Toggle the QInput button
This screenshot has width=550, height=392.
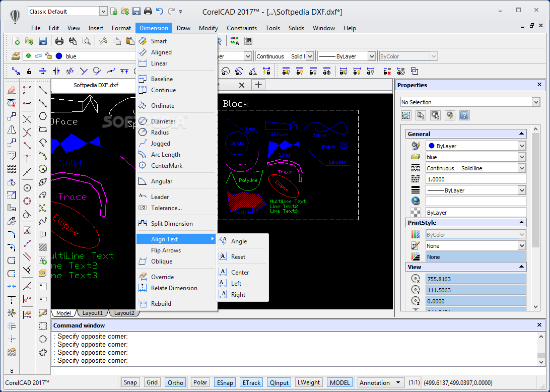(x=279, y=382)
